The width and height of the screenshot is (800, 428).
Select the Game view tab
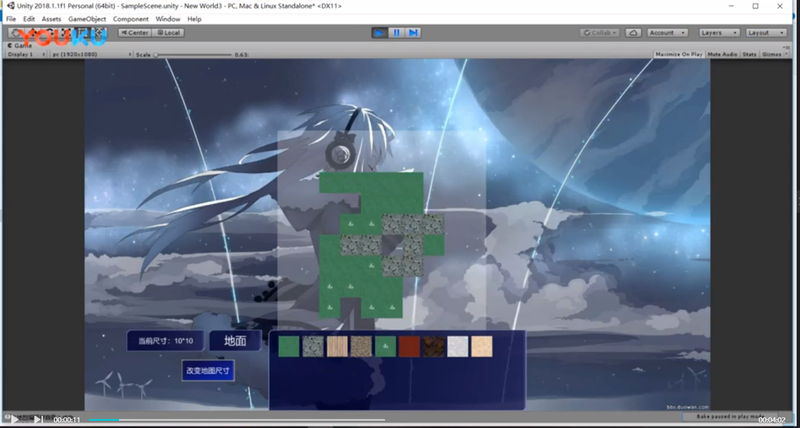(x=20, y=45)
